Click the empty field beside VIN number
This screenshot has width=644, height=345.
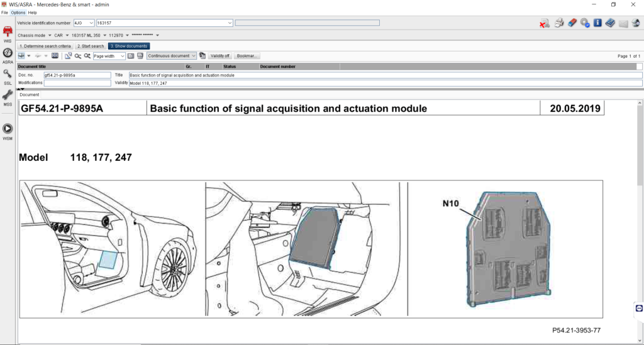pyautogui.click(x=307, y=23)
